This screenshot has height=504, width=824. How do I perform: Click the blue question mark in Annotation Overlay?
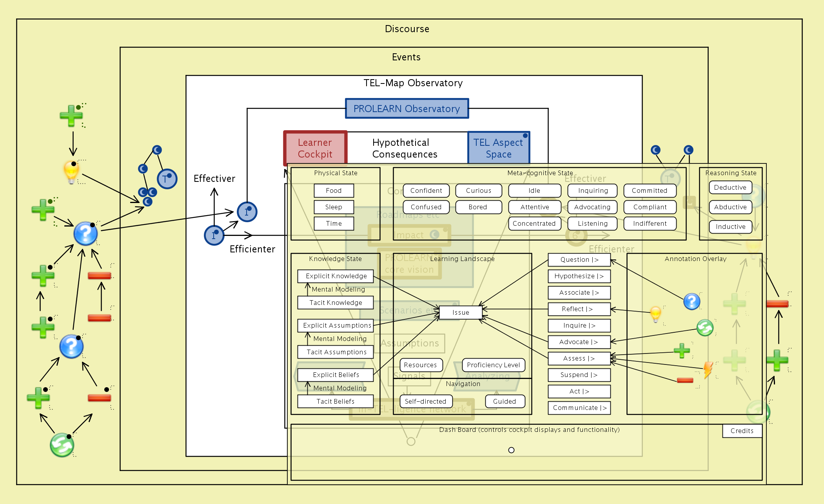pyautogui.click(x=692, y=301)
